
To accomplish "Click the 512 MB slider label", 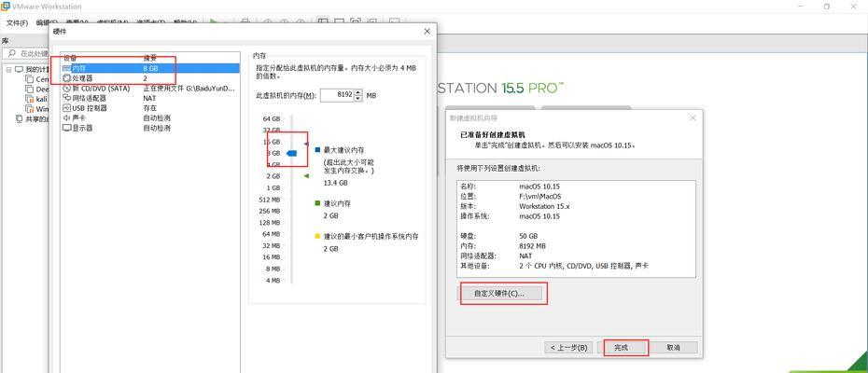I will pos(270,200).
